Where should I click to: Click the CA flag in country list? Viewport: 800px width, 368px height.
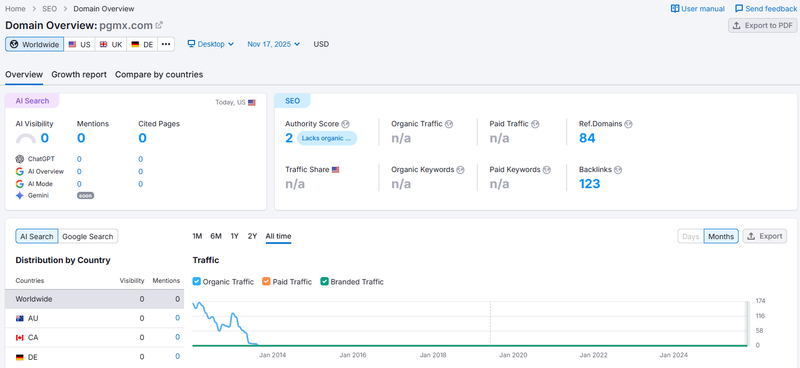click(x=20, y=338)
